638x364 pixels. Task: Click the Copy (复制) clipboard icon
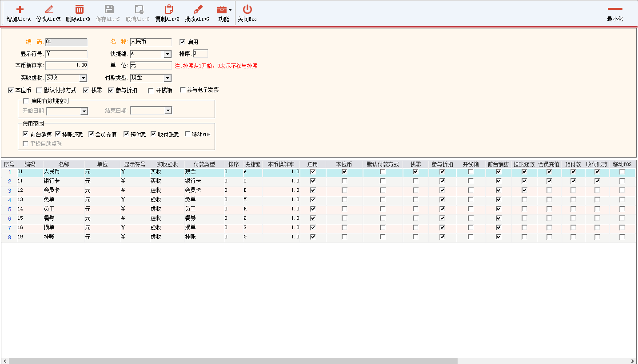(168, 9)
